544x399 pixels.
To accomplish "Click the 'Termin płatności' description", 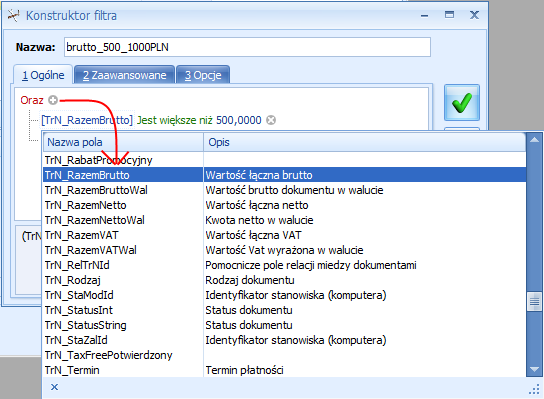I will tap(244, 370).
